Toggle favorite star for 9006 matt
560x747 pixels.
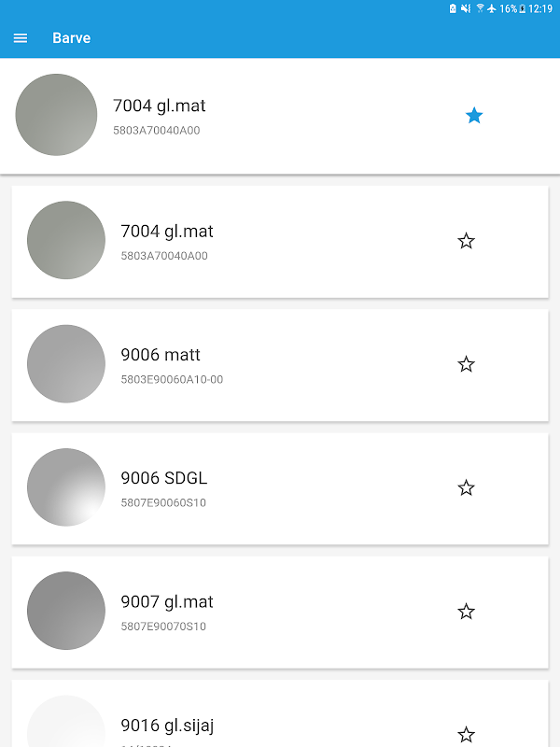click(467, 364)
